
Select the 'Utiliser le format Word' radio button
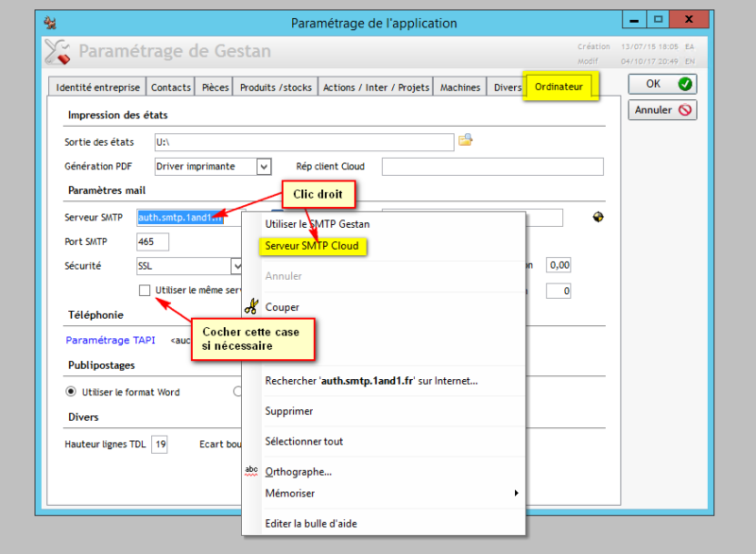[72, 391]
